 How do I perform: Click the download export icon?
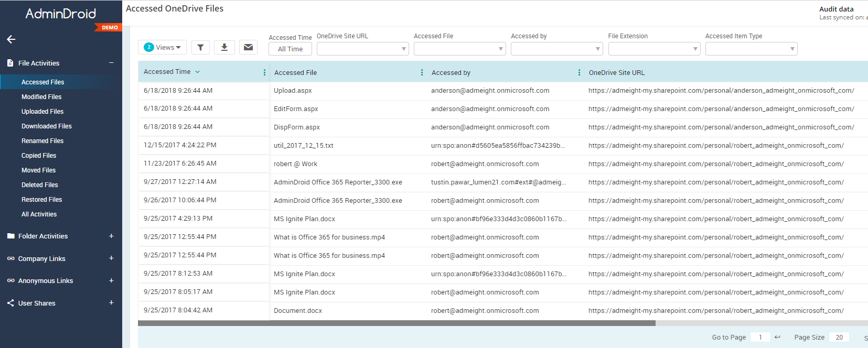click(x=224, y=48)
